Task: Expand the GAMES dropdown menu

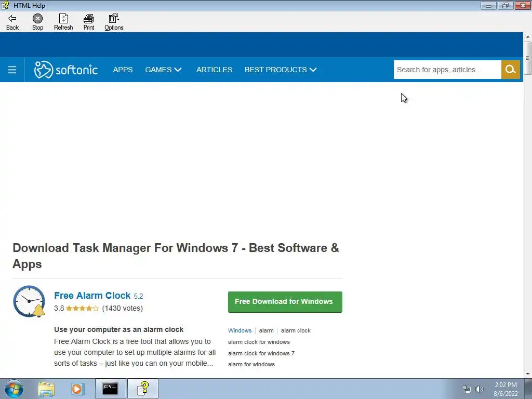Action: coord(163,70)
